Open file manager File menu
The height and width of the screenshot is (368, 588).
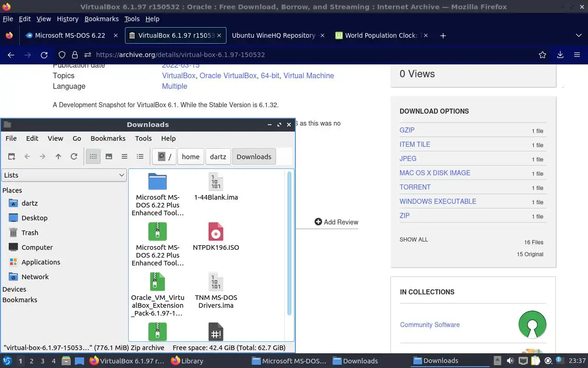tap(11, 138)
